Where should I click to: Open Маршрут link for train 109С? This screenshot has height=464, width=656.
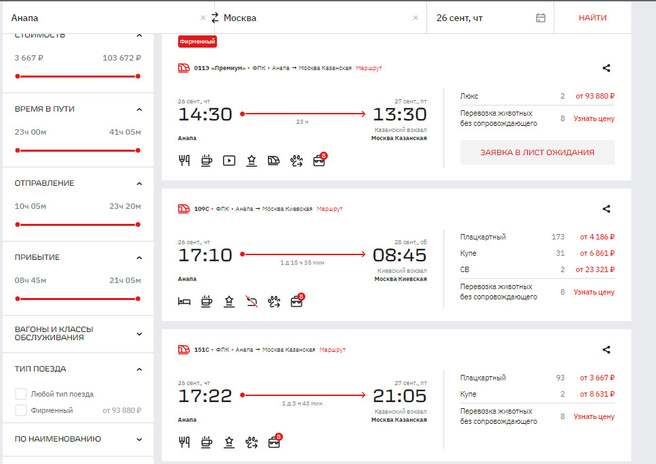[330, 208]
